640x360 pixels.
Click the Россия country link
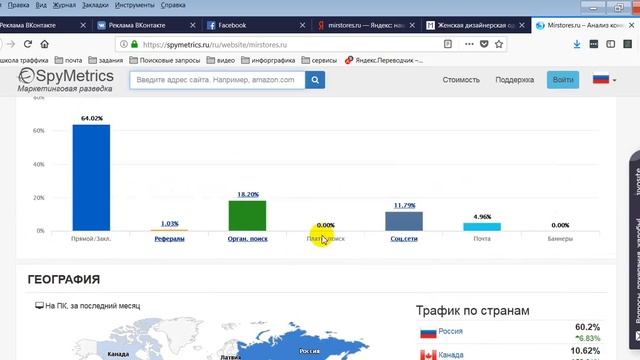450,331
